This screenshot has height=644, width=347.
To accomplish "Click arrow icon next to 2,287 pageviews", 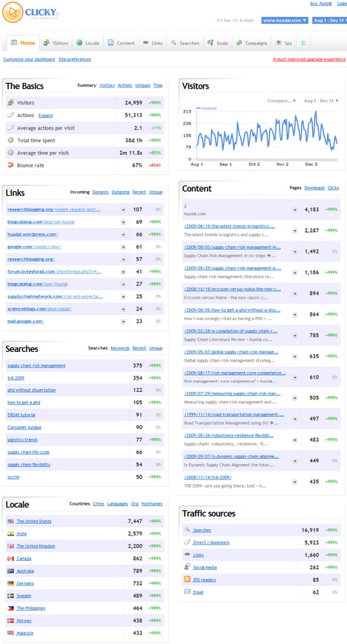I will [x=294, y=230].
